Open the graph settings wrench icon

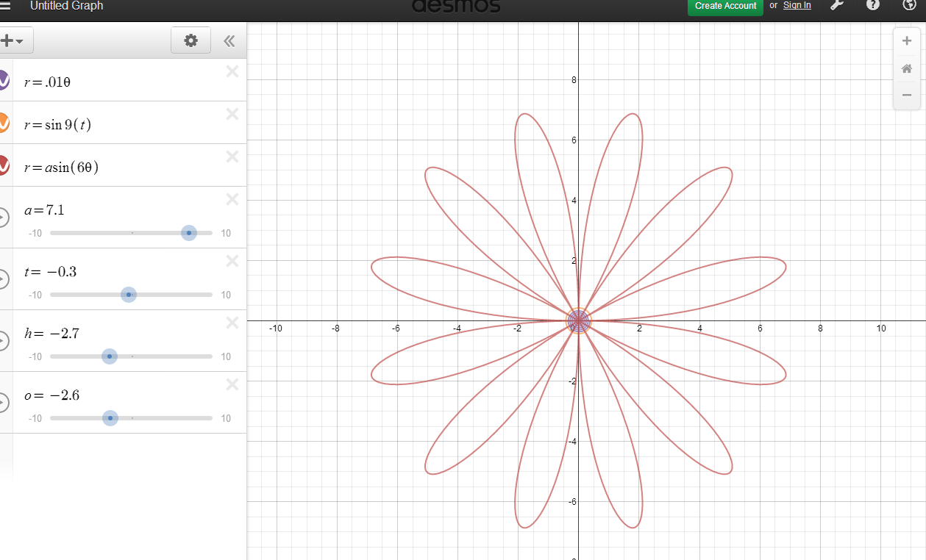coord(837,7)
